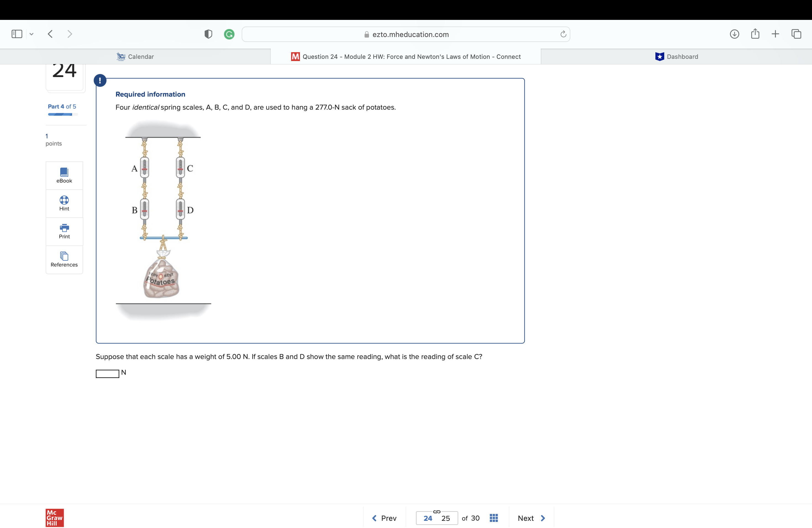Open the Hint for this question
The image size is (812, 528).
coord(64,203)
